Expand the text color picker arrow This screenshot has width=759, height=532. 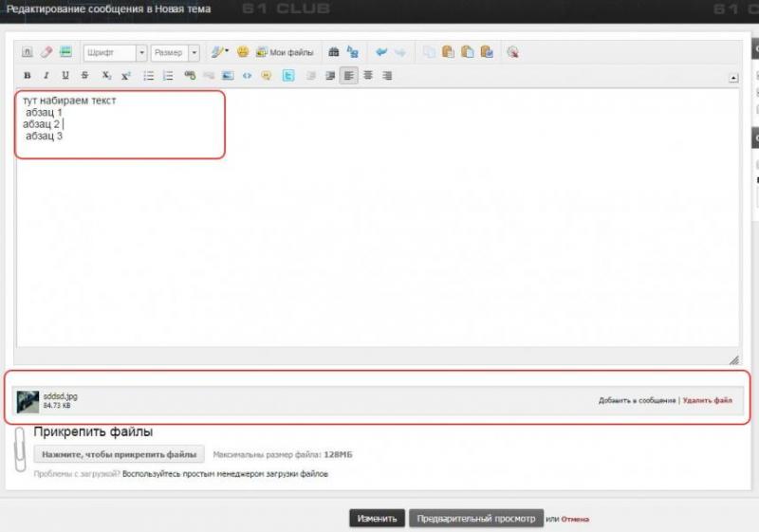point(227,53)
